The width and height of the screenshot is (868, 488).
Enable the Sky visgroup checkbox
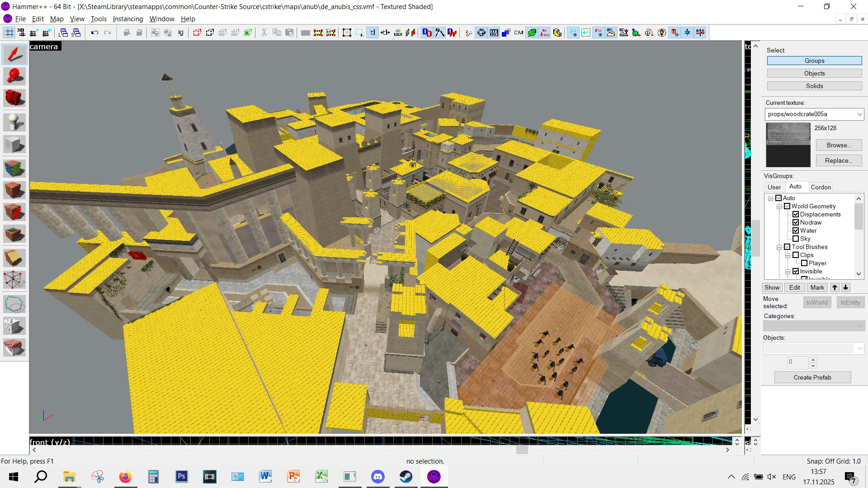coord(796,239)
